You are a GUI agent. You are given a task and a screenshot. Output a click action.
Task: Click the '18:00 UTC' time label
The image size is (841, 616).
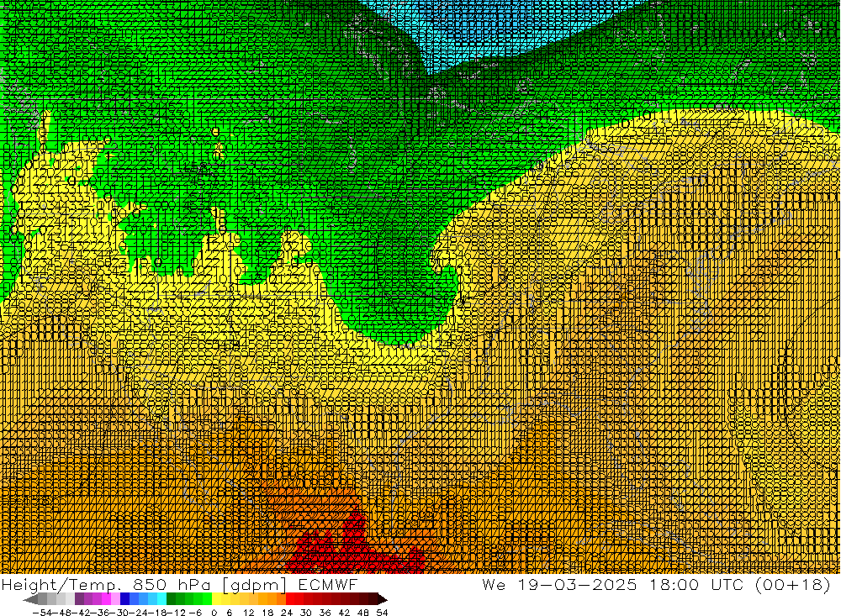point(696,584)
